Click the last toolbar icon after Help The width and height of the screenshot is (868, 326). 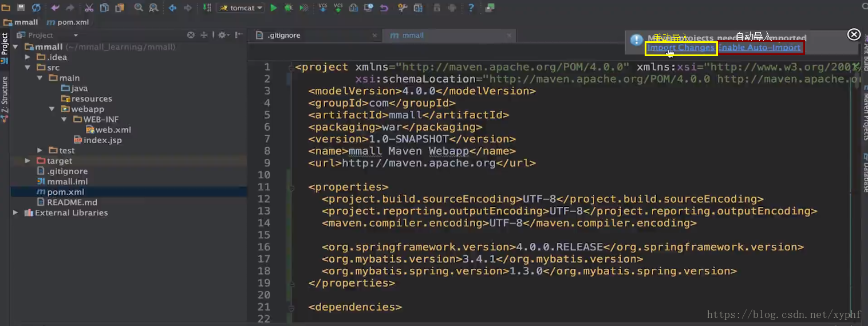490,8
